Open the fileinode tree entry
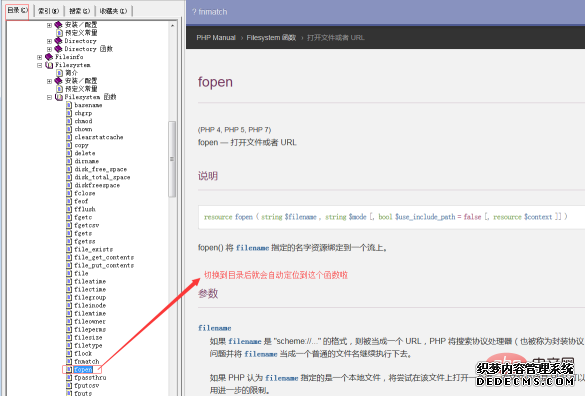This screenshot has height=396, width=585. 90,305
